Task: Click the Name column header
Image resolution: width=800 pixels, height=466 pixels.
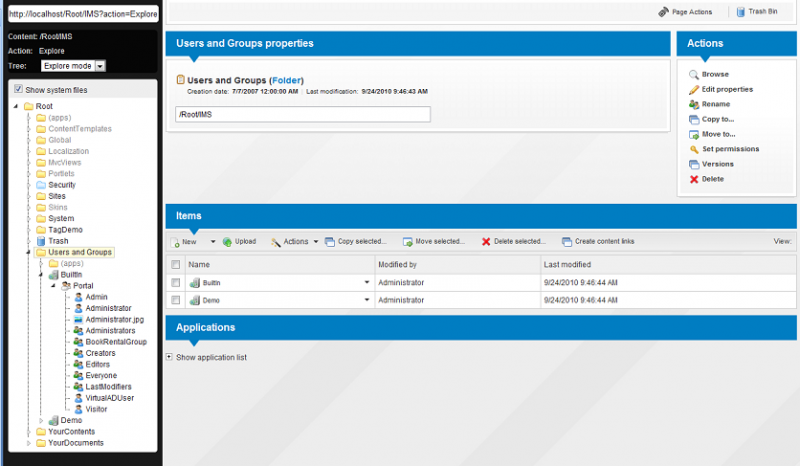Action: click(199, 264)
